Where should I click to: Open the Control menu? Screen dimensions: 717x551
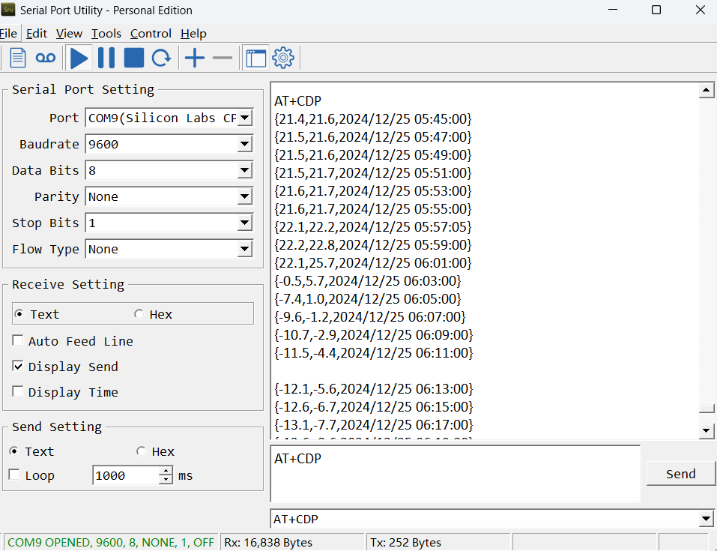click(x=150, y=33)
